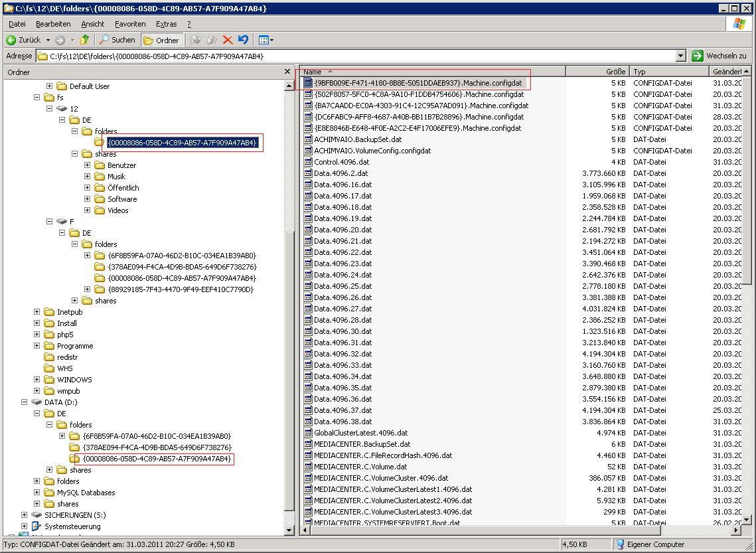
Task: Go up one folder level icon
Action: (x=85, y=40)
